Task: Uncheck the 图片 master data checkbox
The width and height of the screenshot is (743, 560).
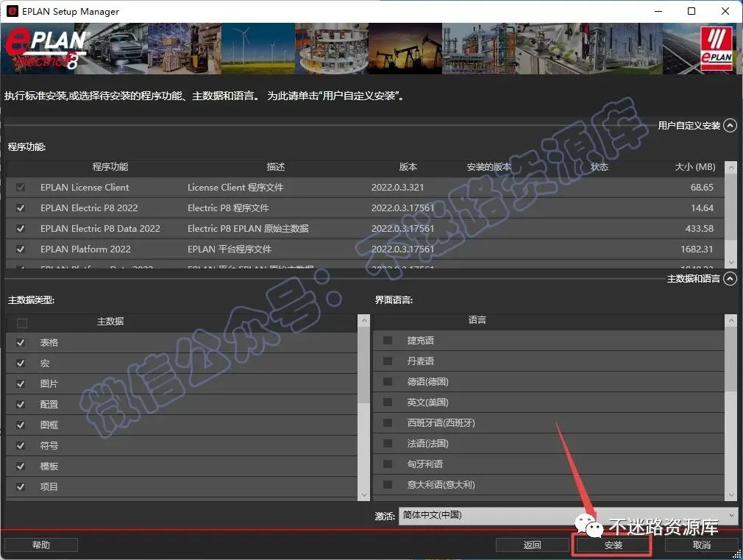Action: coord(21,383)
